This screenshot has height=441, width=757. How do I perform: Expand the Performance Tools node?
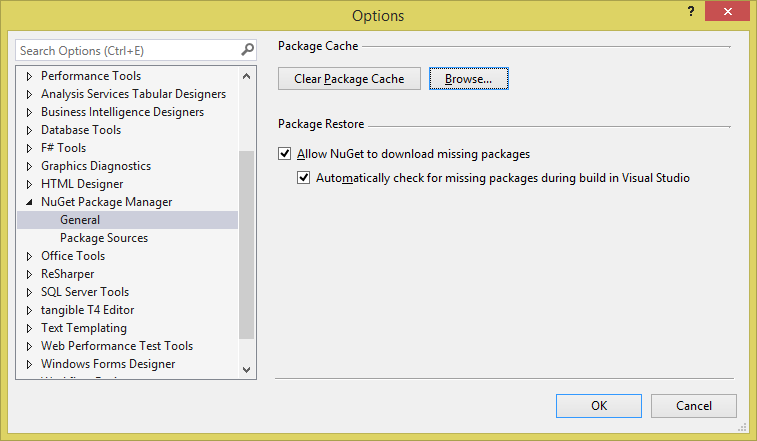pos(29,76)
